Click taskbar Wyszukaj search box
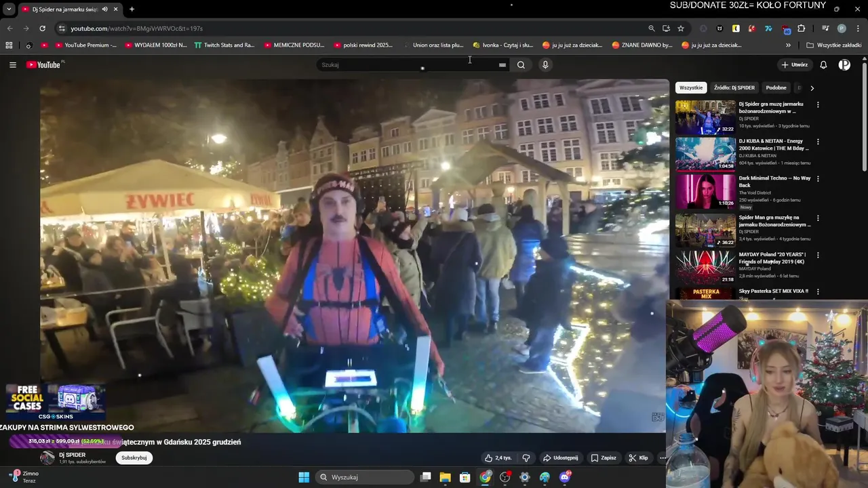 click(x=366, y=477)
